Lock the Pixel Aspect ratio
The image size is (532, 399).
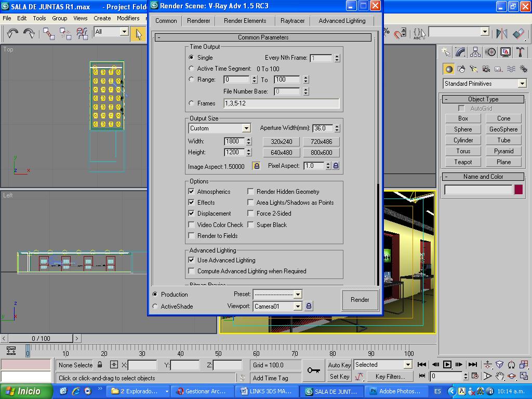[336, 166]
